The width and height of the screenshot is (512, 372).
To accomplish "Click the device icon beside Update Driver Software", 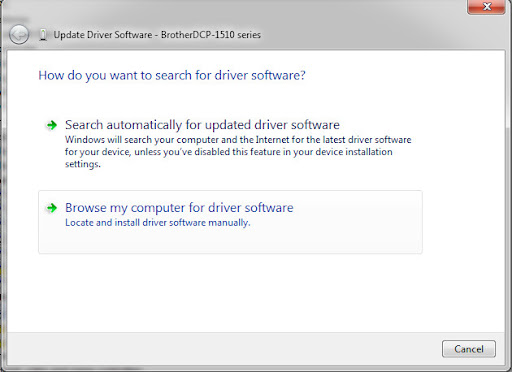I will (43, 35).
